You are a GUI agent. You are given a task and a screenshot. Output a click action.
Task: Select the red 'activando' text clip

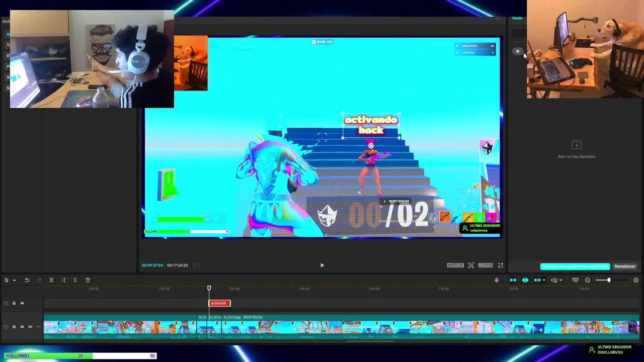tap(219, 303)
